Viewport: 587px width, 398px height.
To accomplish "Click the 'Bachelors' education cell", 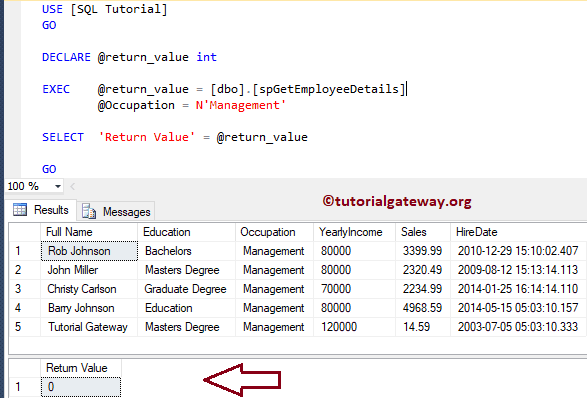I will pos(186,251).
